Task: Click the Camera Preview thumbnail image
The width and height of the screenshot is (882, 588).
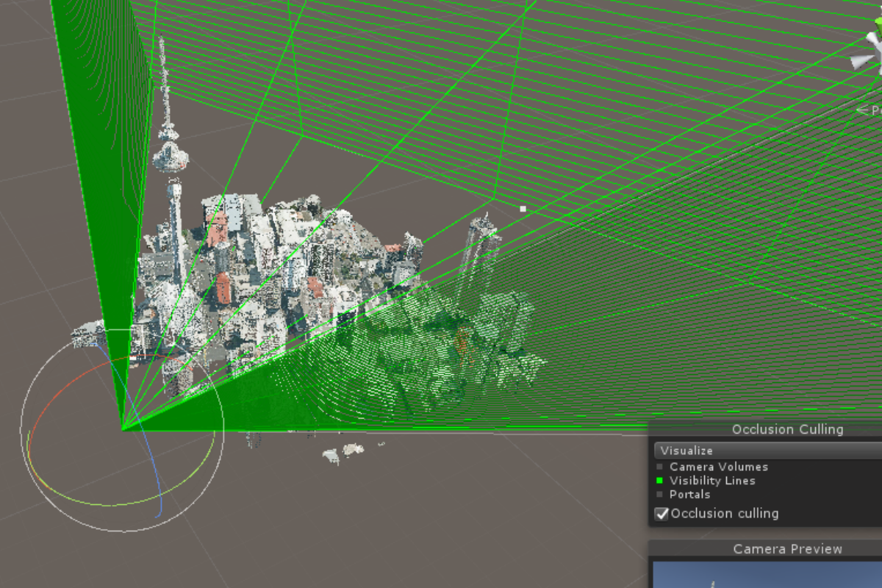Action: (x=767, y=576)
